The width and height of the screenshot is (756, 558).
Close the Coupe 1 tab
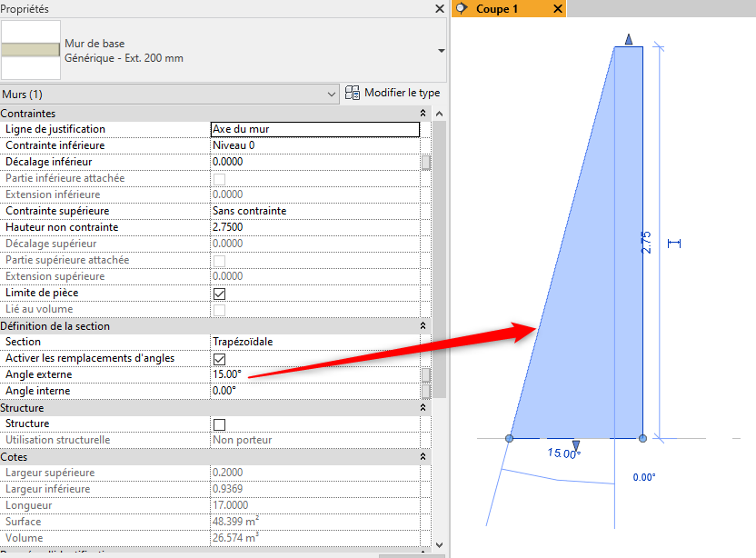(557, 9)
